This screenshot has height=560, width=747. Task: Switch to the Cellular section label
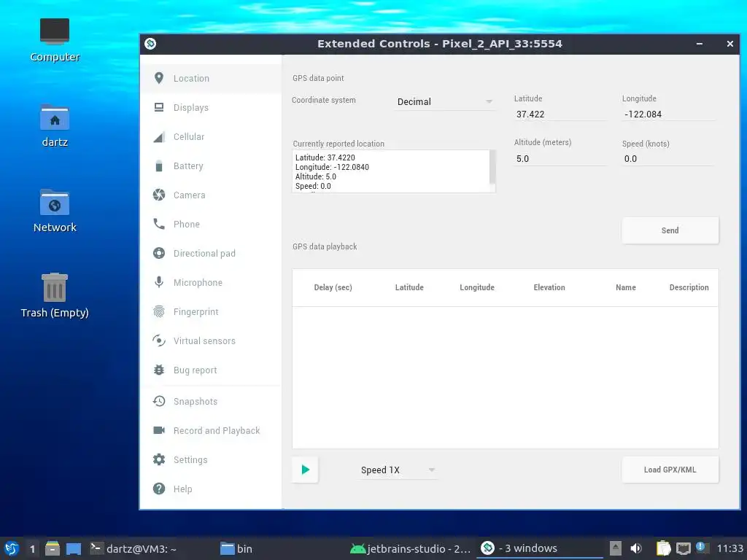(189, 136)
